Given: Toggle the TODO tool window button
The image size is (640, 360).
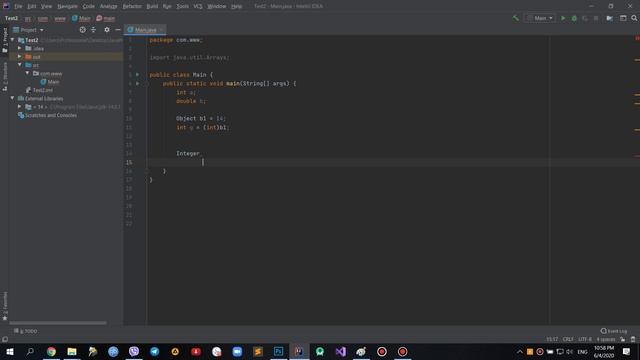Looking at the screenshot, I should tap(25, 331).
